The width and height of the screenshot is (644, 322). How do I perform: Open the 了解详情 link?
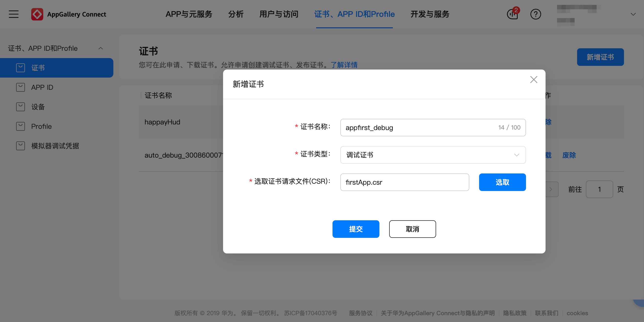(344, 65)
